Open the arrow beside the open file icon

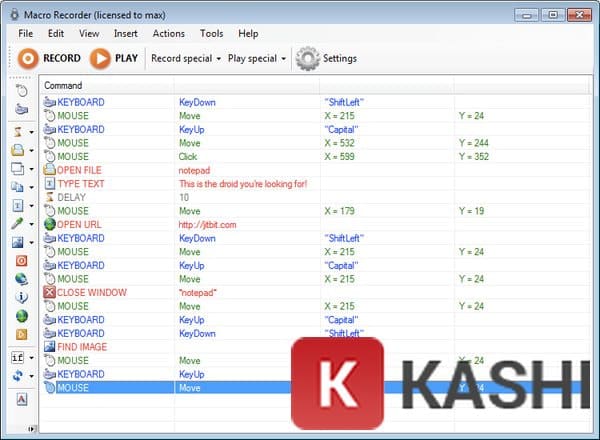[x=31, y=151]
